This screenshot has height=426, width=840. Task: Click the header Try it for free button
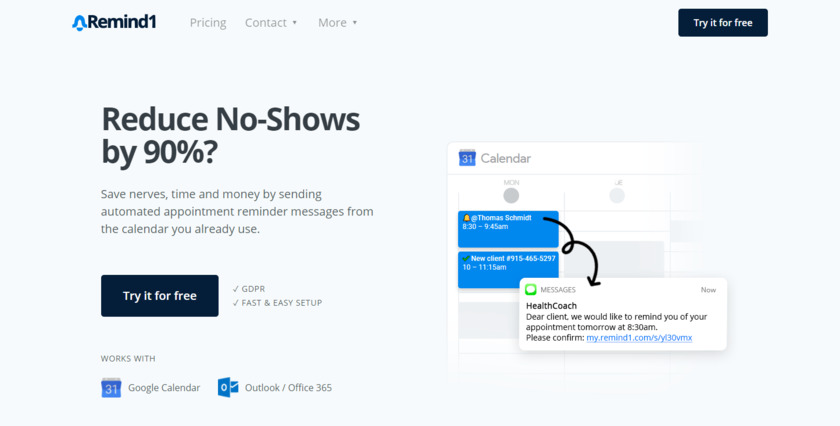(x=723, y=23)
